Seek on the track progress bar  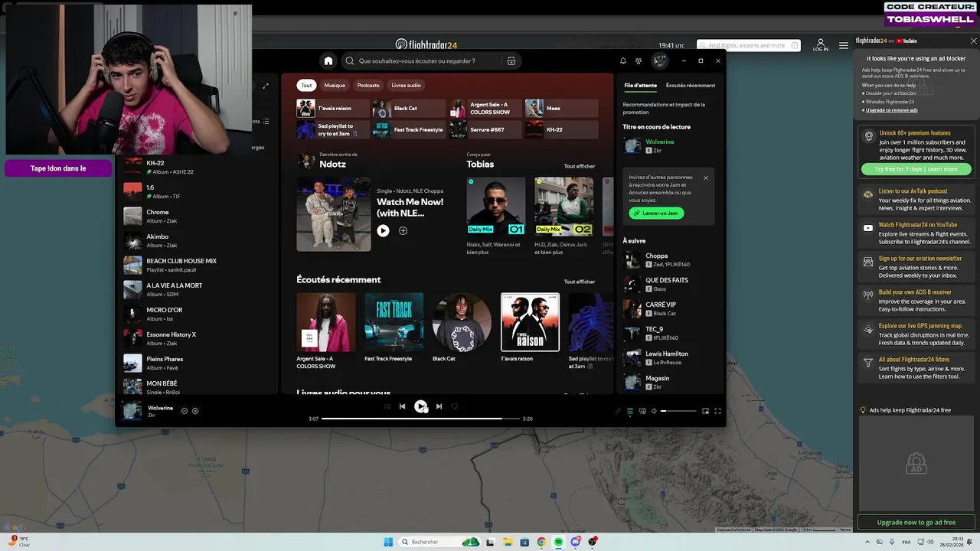pos(420,419)
